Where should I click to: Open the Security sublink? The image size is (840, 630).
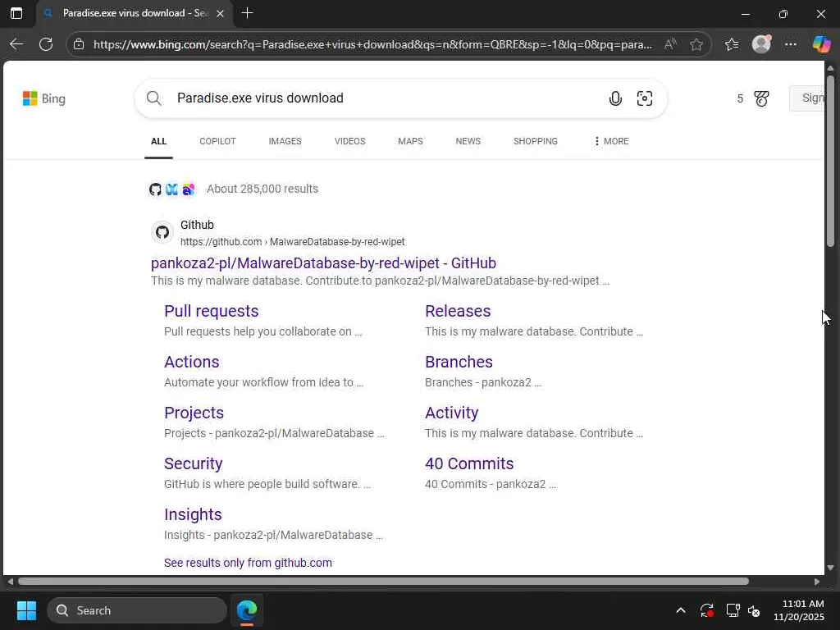pos(194,464)
